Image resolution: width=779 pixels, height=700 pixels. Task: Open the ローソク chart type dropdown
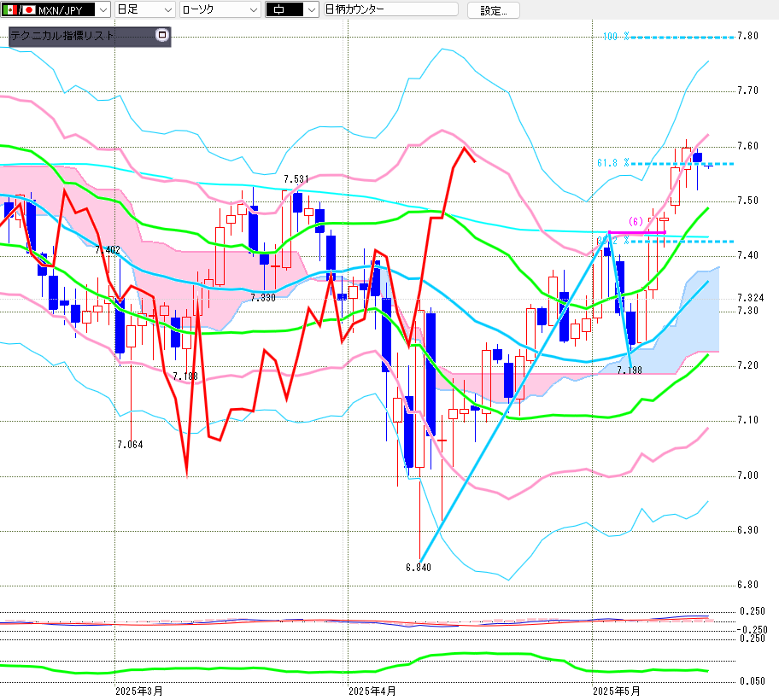pyautogui.click(x=220, y=9)
